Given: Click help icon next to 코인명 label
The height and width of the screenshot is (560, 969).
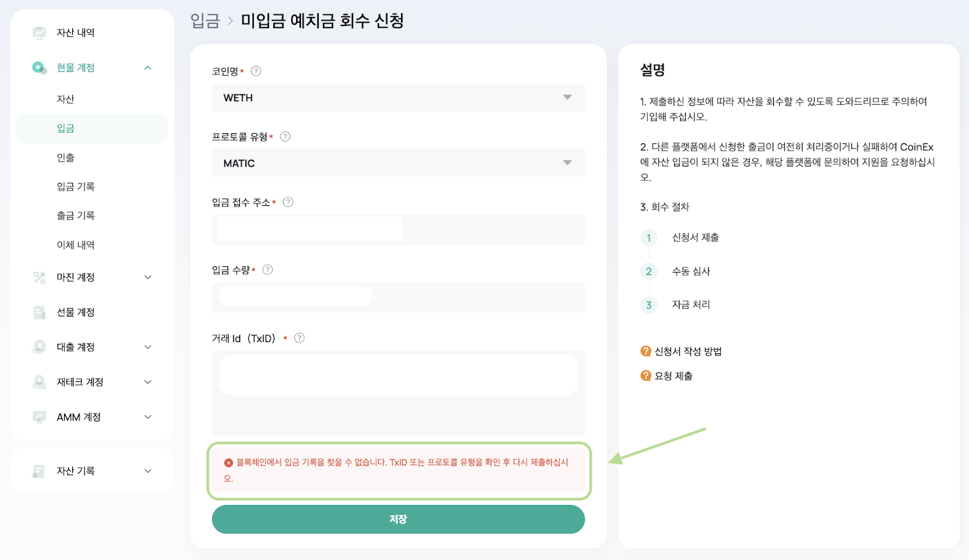Looking at the screenshot, I should tap(256, 71).
